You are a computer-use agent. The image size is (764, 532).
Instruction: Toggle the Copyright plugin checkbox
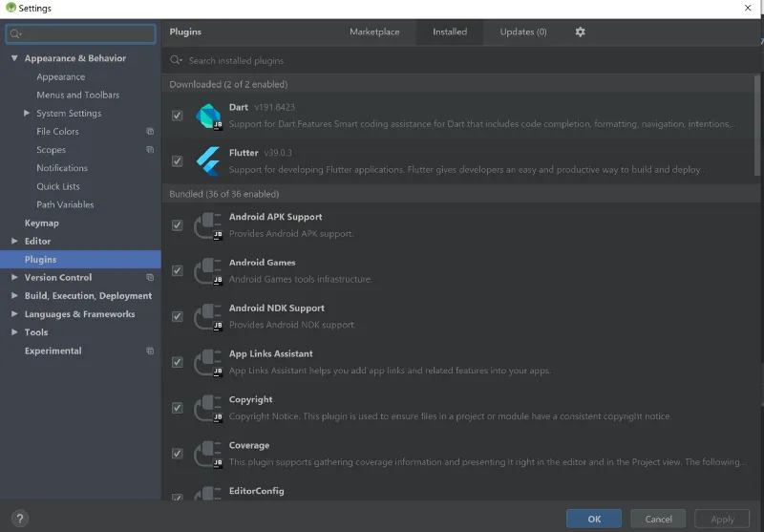tap(178, 408)
